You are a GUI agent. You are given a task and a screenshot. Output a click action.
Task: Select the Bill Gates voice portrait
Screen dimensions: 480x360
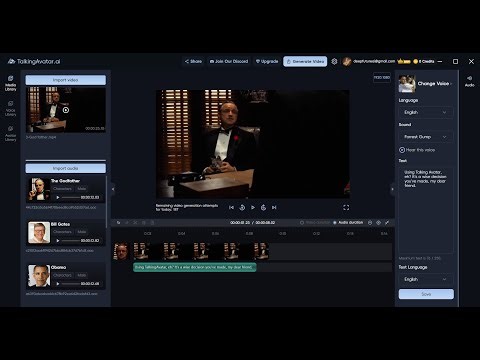point(39,233)
